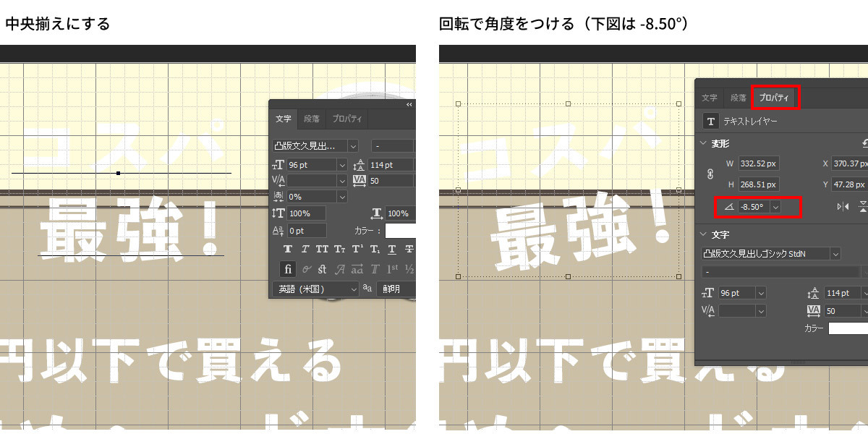Select 文字 tab in right panel

[x=710, y=98]
